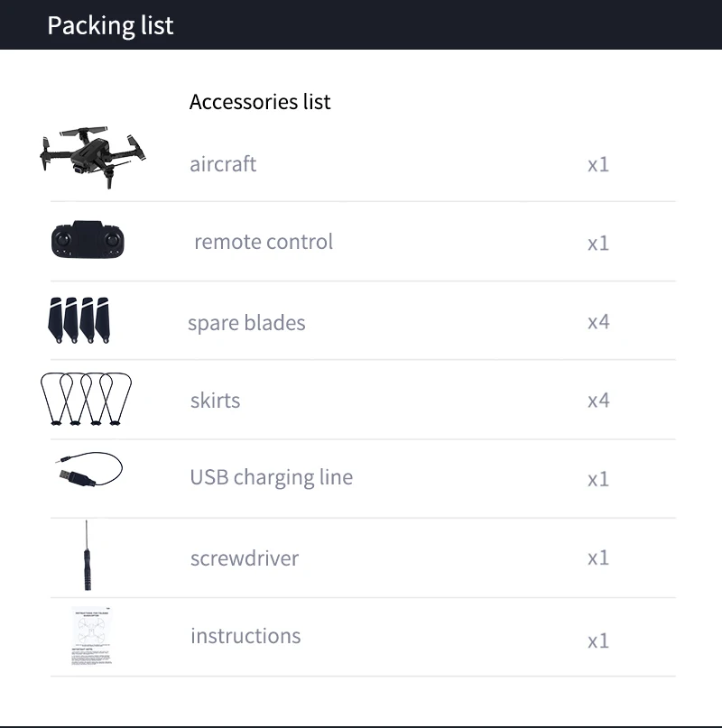
Task: Click the screwdriver picture
Action: (x=87, y=556)
